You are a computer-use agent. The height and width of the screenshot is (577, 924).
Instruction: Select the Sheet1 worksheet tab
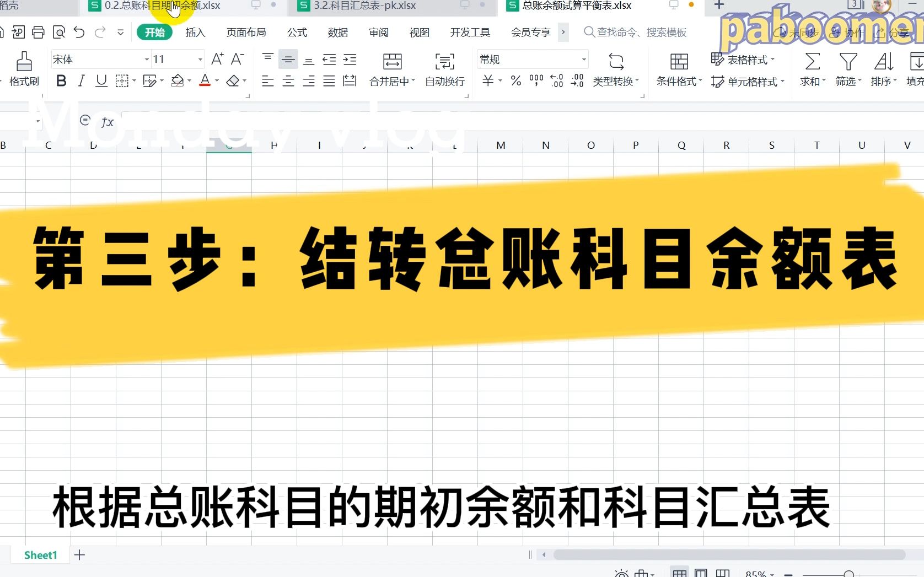point(41,555)
